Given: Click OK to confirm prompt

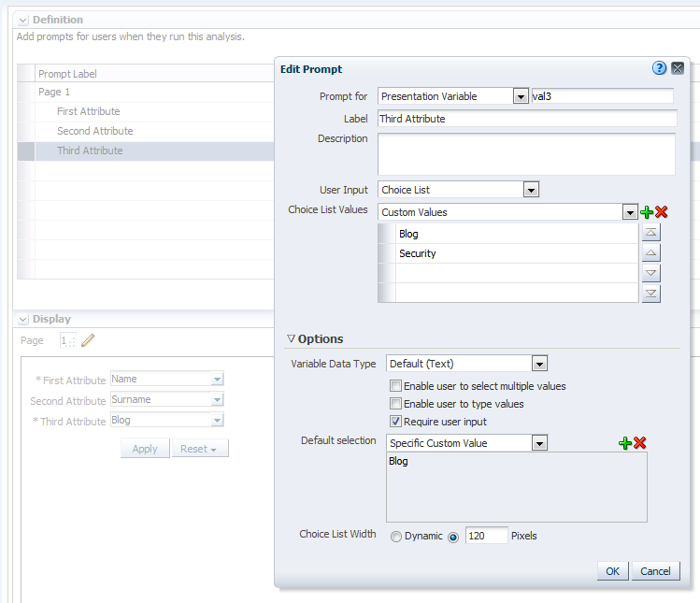Looking at the screenshot, I should pyautogui.click(x=612, y=571).
